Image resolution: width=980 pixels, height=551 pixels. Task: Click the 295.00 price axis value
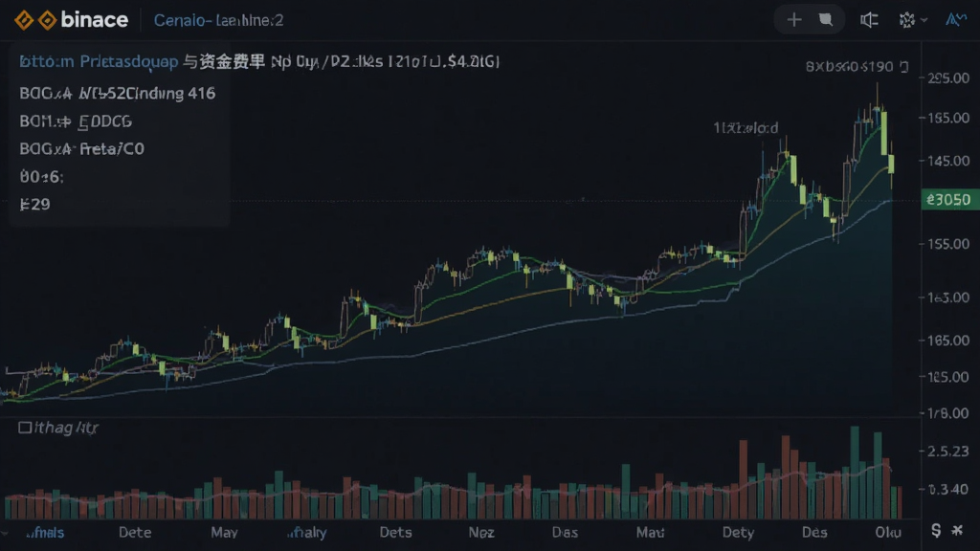coord(948,78)
